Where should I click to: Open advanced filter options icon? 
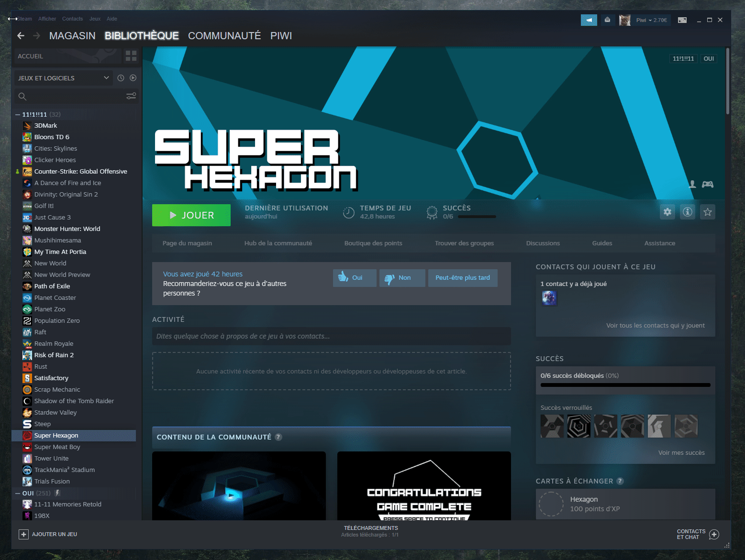[x=131, y=96]
